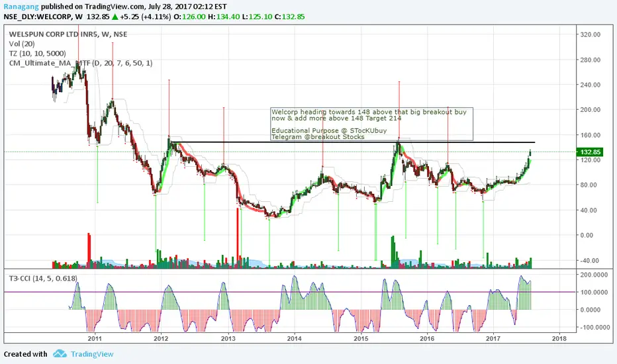617x364 pixels.
Task: Click the +5.25 (+4.11%) change value
Action: tap(145, 17)
